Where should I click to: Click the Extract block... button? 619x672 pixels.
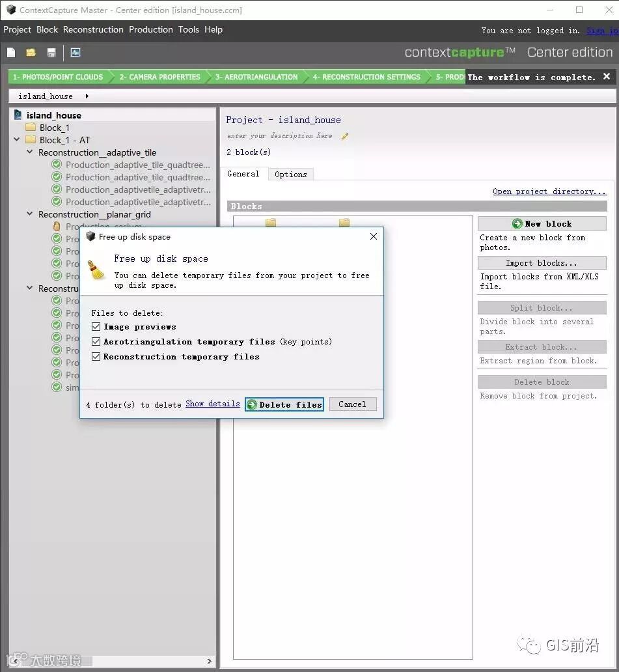pos(542,346)
